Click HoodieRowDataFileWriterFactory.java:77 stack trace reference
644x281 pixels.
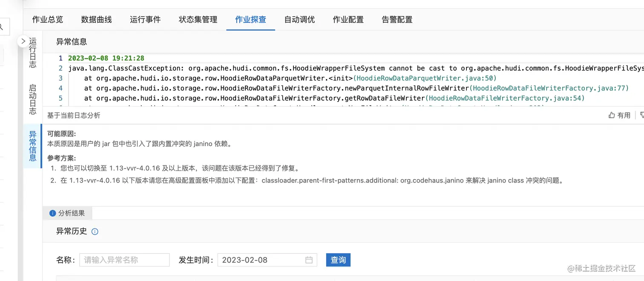click(549, 88)
